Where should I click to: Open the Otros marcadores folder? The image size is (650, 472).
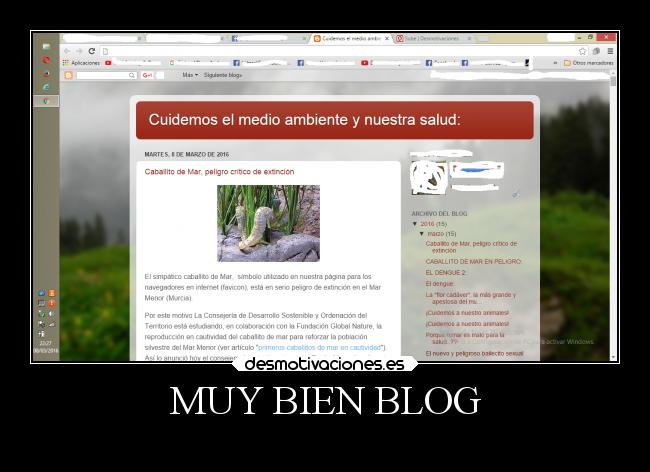(x=588, y=63)
